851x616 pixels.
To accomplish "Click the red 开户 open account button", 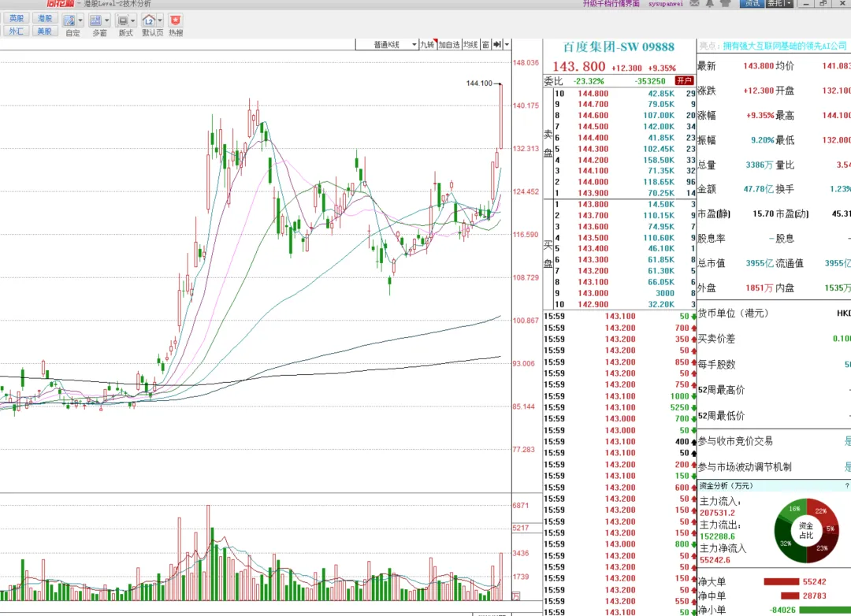I will 684,80.
